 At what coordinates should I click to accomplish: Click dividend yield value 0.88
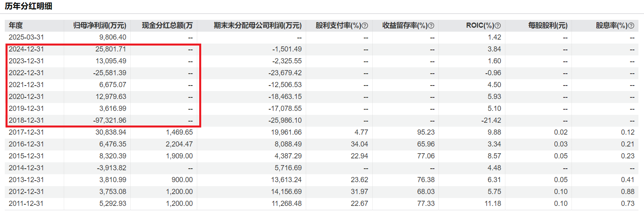pyautogui.click(x=627, y=192)
